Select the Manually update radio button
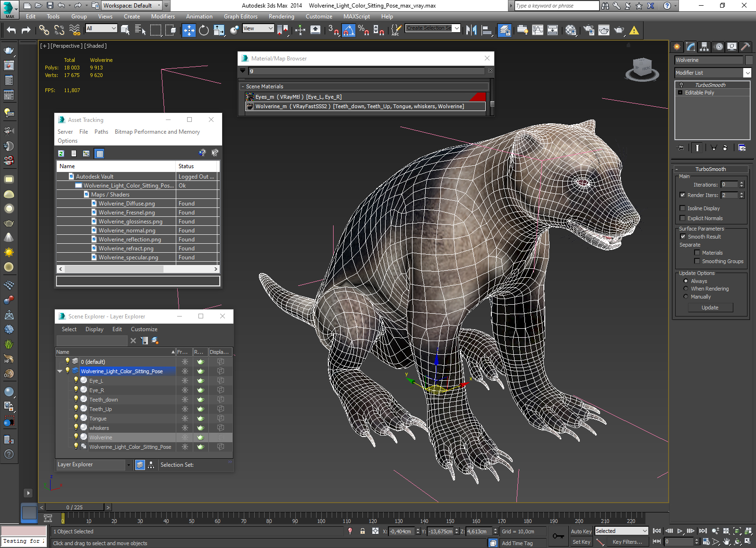Image resolution: width=756 pixels, height=548 pixels. 686,296
